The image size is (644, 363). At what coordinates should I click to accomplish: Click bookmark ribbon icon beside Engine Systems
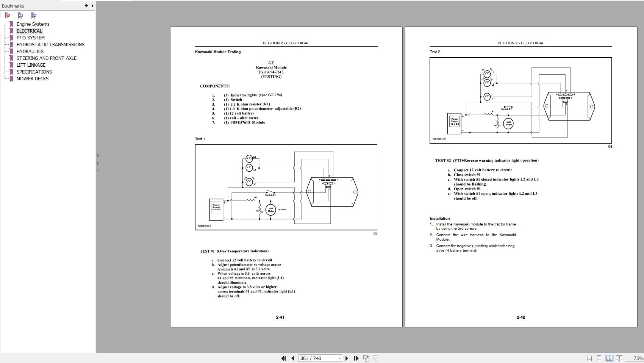click(11, 24)
